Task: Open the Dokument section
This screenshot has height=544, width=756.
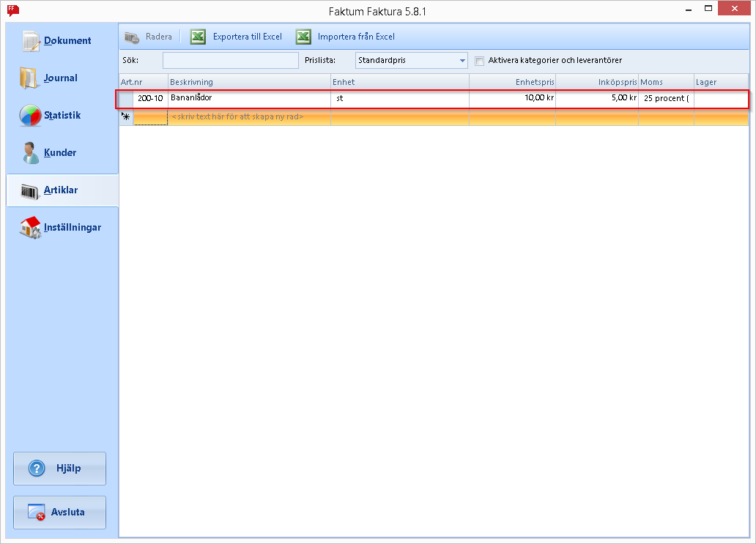Action: click(x=63, y=41)
